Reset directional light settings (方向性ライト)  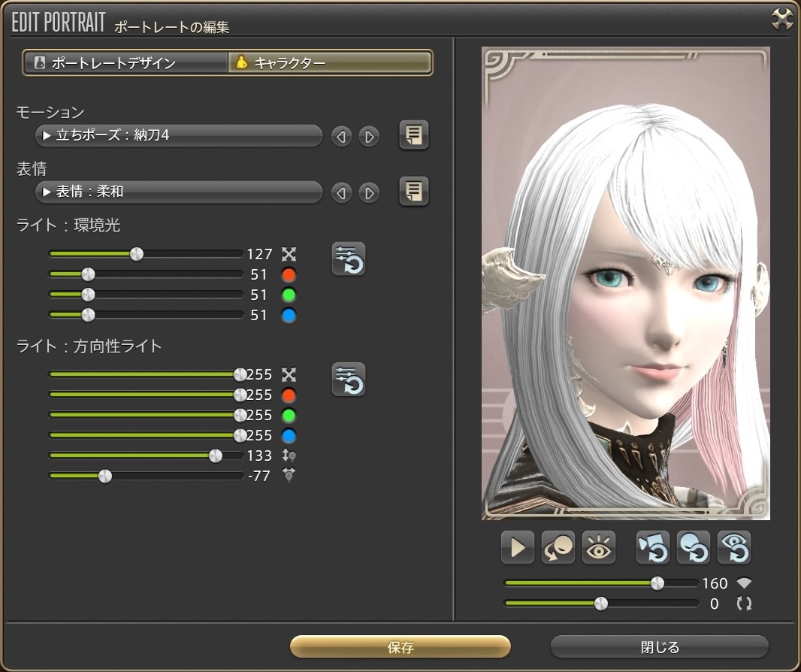coord(349,379)
